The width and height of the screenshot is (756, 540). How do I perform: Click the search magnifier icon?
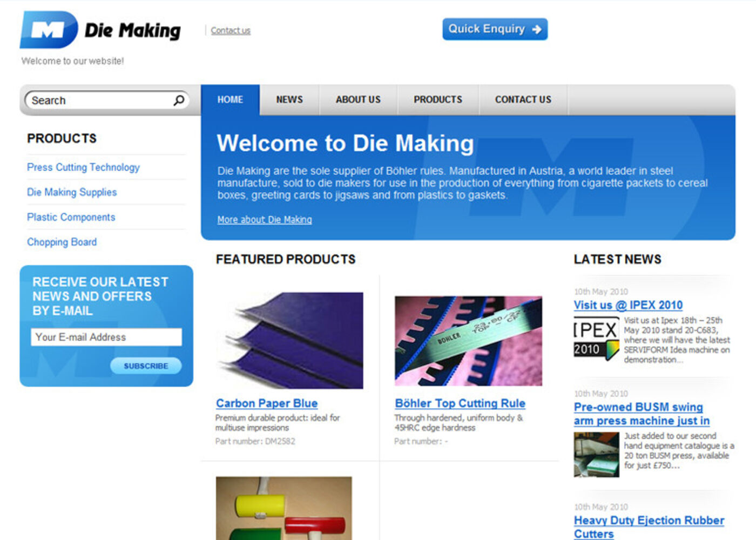179,99
